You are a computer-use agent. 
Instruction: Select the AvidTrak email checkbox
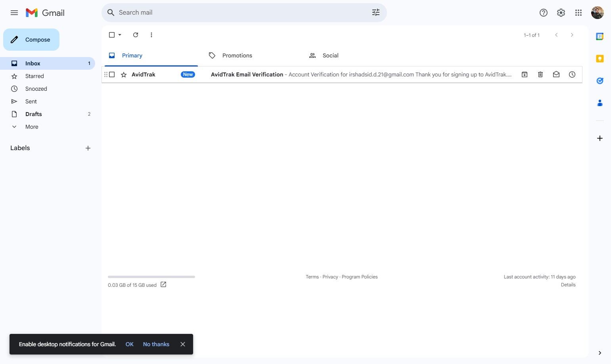pyautogui.click(x=112, y=74)
